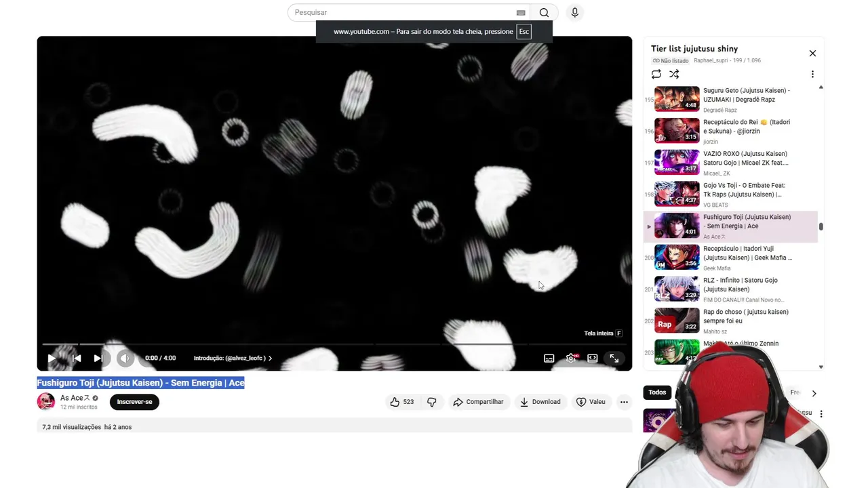Show more filter chips with right arrow
This screenshot has width=868, height=488.
coord(814,393)
